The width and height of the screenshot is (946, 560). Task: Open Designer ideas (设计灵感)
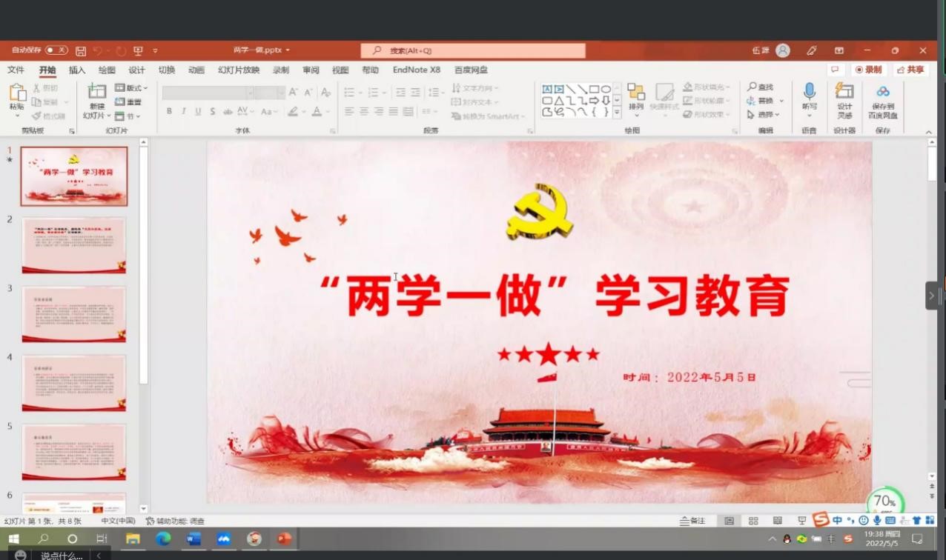coord(844,100)
